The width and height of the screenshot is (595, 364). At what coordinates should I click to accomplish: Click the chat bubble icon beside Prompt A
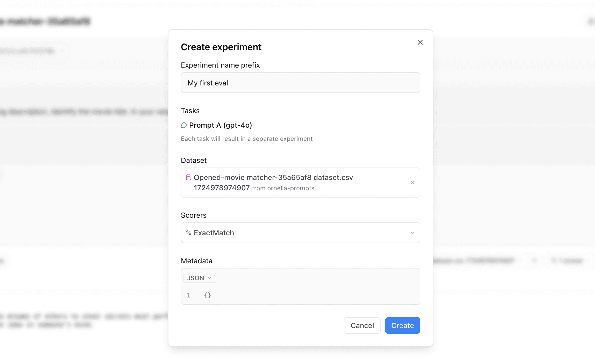[184, 125]
